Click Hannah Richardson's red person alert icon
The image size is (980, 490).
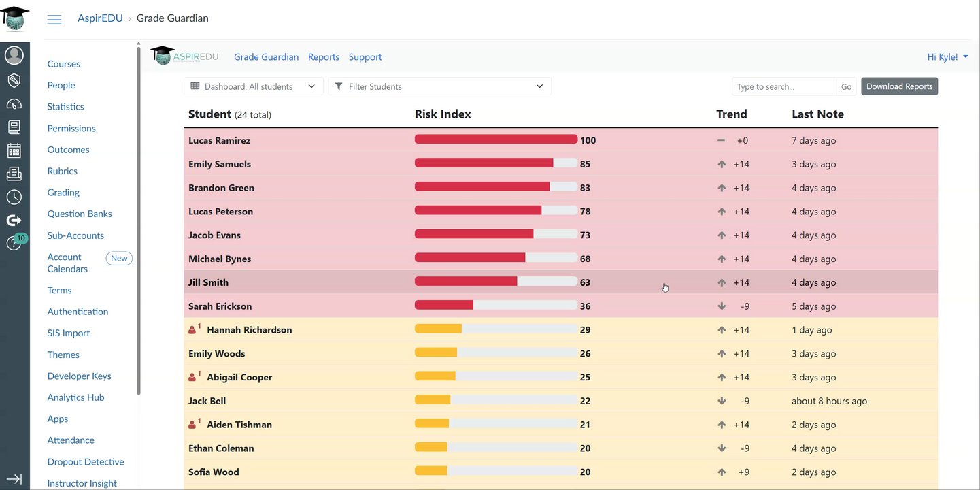coord(192,330)
